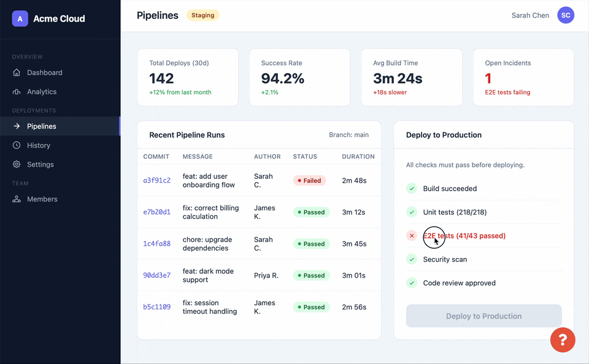Screen dimensions: 589x364
Task: Click the Security scan check icon
Action: (412, 260)
